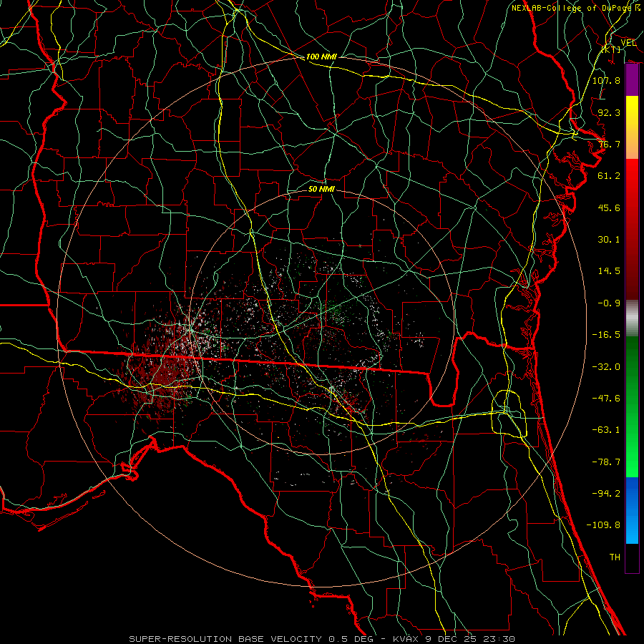Screen dimensions: 644x644
Task: Select the 30.1 legend value
Action: click(609, 240)
